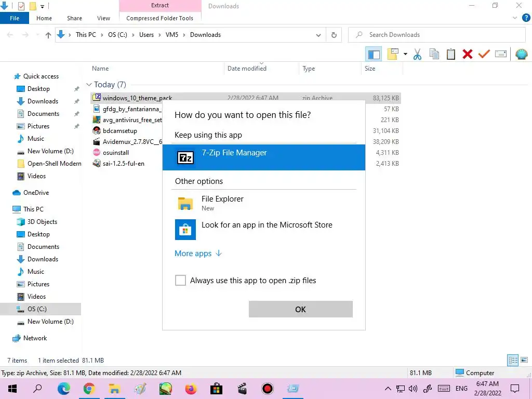Click the volume speaker tray icon
The height and width of the screenshot is (399, 532).
pos(413,389)
